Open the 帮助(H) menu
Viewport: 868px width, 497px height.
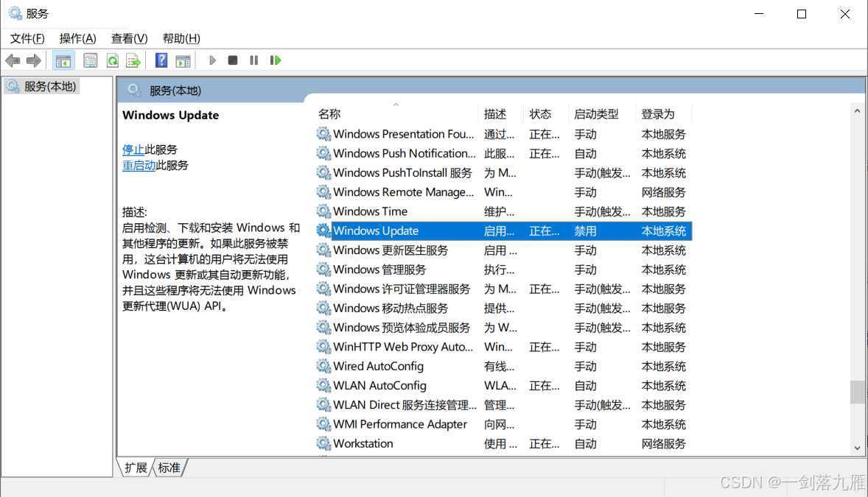[x=181, y=39]
